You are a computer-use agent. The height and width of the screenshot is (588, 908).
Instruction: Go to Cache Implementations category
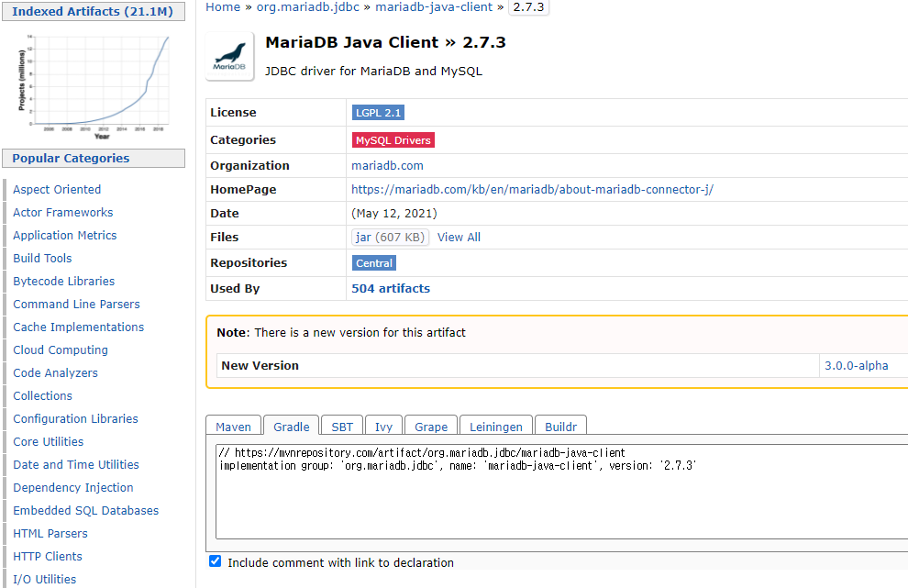click(x=78, y=327)
